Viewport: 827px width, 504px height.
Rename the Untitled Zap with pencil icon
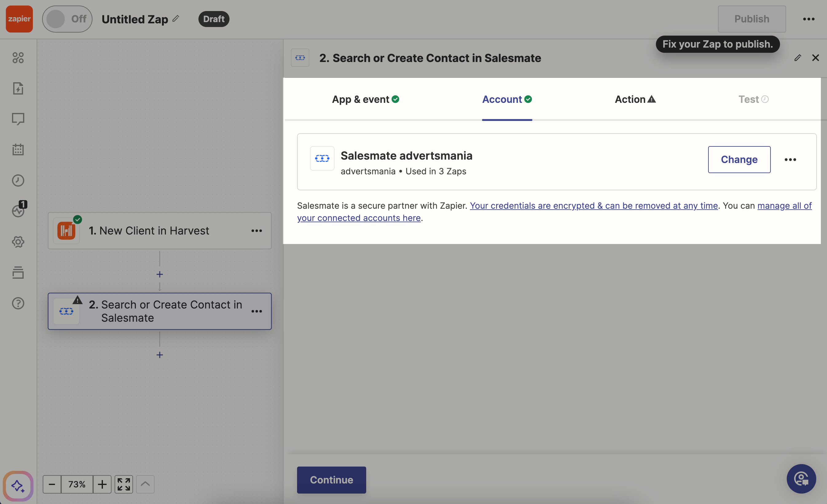pos(176,18)
